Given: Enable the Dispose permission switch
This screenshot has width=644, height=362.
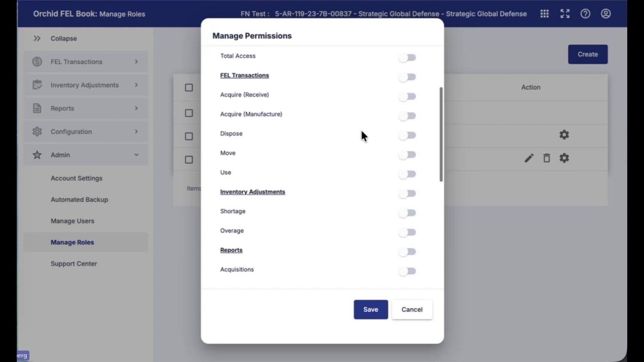Looking at the screenshot, I should point(407,135).
